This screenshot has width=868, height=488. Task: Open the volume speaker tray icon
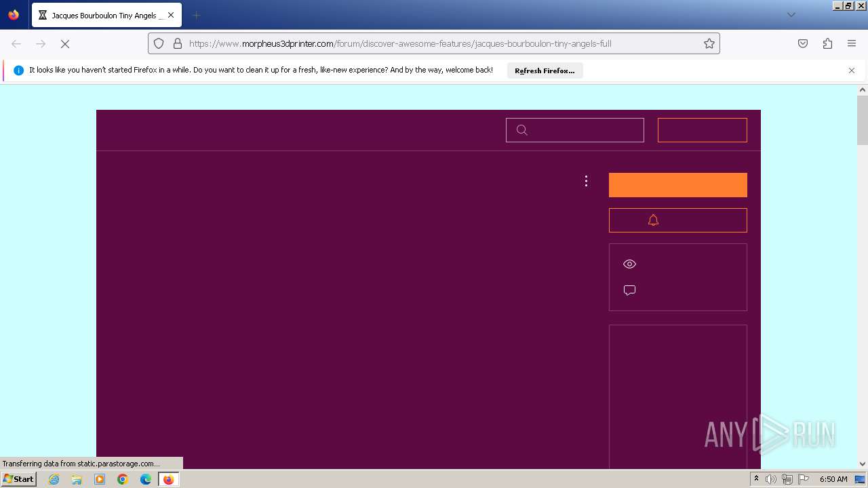pos(771,479)
